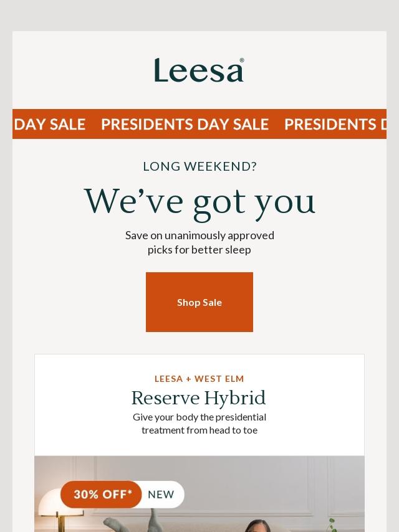The height and width of the screenshot is (532, 399).
Task: Click the picks for better sleep line
Action: pos(199,250)
